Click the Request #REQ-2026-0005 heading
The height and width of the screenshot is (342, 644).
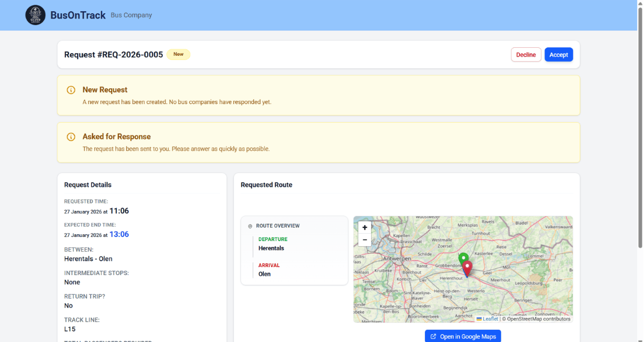point(113,55)
